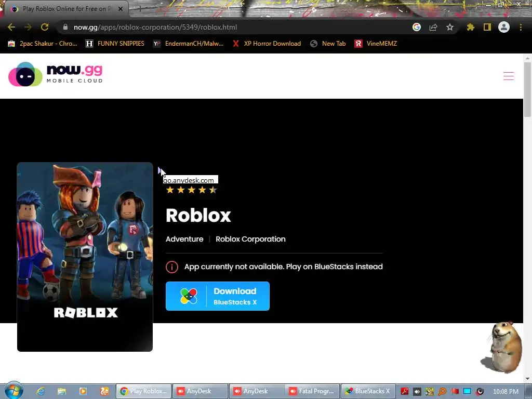Image resolution: width=532 pixels, height=399 pixels.
Task: Reload the now.gg page
Action: (x=45, y=27)
